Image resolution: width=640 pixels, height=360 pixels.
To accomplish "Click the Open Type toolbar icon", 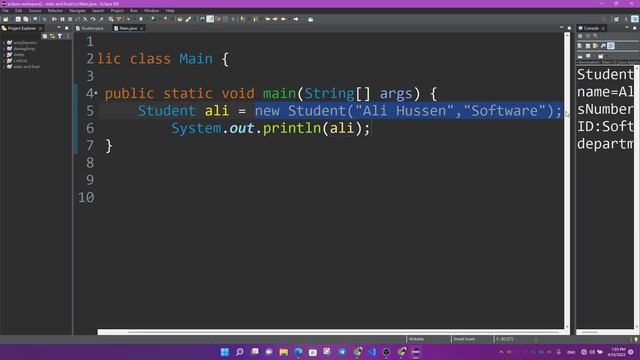I will [180, 19].
